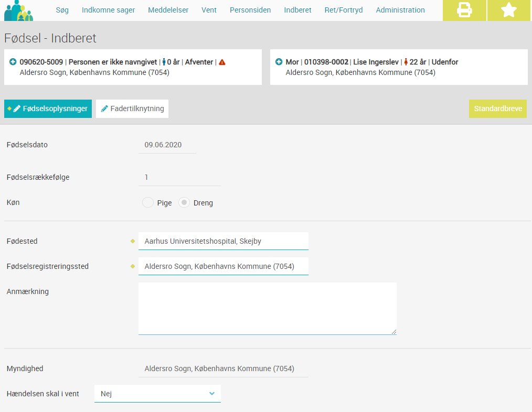The height and width of the screenshot is (412, 532).
Task: Open the Søg menu
Action: click(x=62, y=10)
